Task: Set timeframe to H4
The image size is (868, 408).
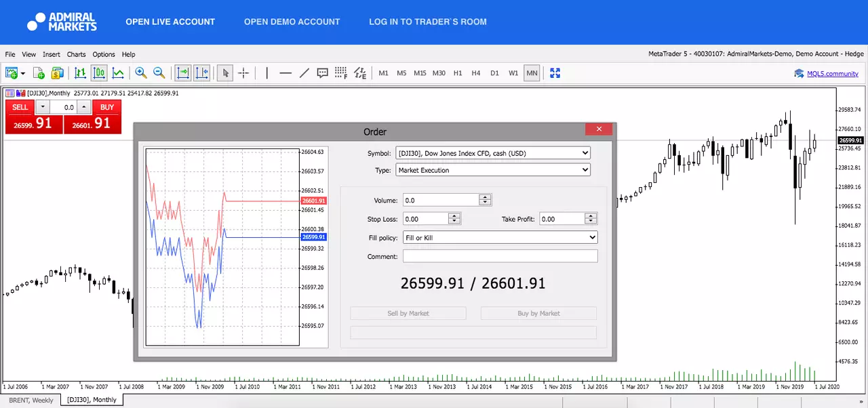Action: [476, 73]
